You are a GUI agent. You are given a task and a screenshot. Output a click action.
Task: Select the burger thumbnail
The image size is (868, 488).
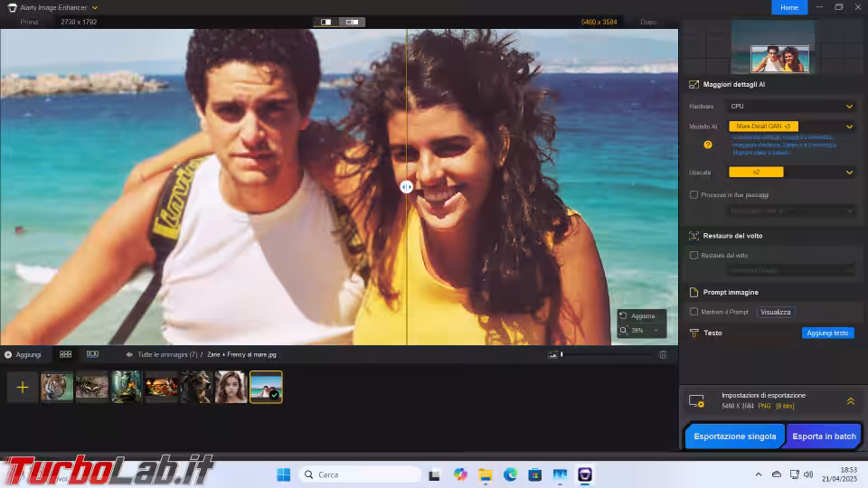(x=162, y=387)
